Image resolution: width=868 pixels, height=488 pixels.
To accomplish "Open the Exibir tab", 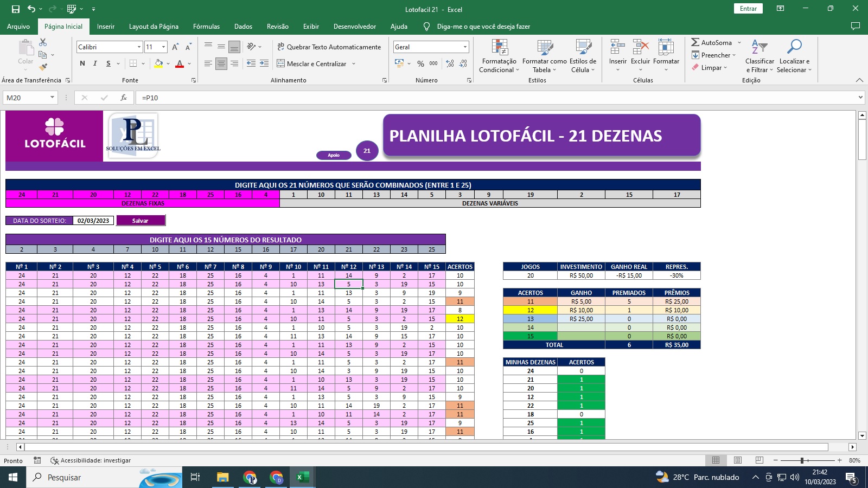I will coord(311,26).
